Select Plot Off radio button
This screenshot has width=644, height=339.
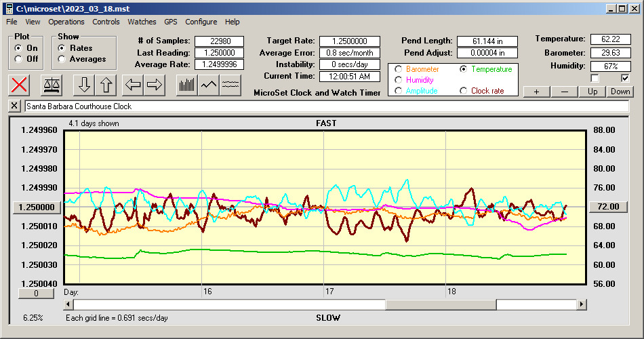point(18,59)
